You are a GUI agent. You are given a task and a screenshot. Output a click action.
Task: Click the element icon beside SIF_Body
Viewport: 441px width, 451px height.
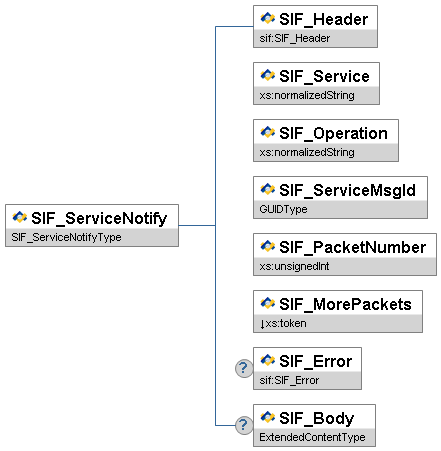(x=268, y=417)
